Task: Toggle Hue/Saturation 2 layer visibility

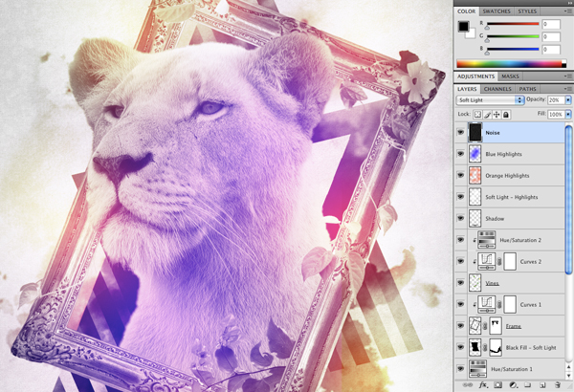Action: tap(460, 240)
